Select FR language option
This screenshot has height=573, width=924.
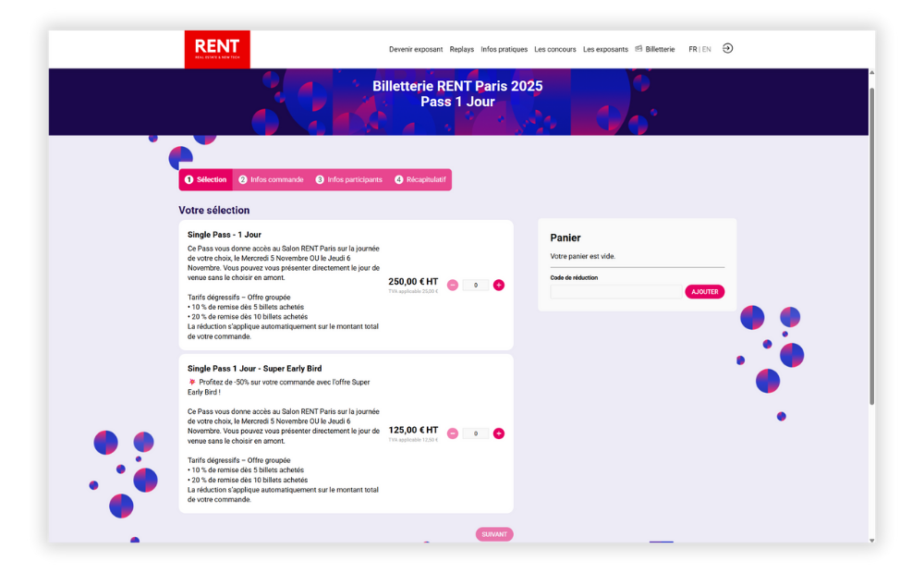(692, 49)
